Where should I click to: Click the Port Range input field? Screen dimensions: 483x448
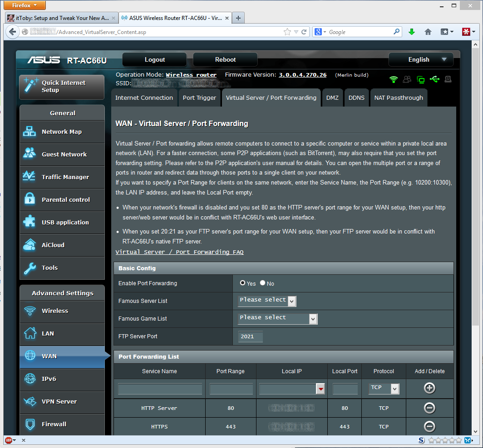[231, 389]
